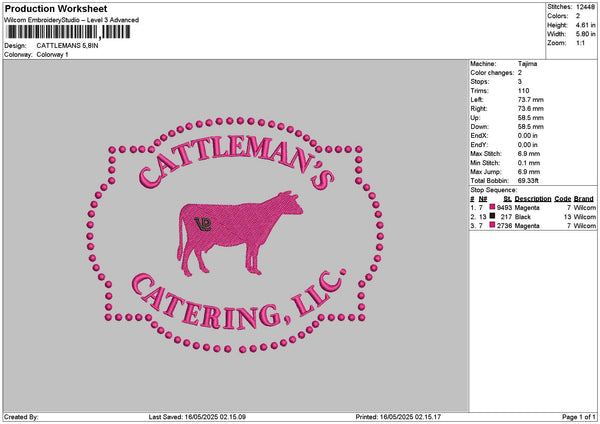Click stitch count 2736 in stop 3
Image resolution: width=600 pixels, height=424 pixels.
[x=504, y=226]
